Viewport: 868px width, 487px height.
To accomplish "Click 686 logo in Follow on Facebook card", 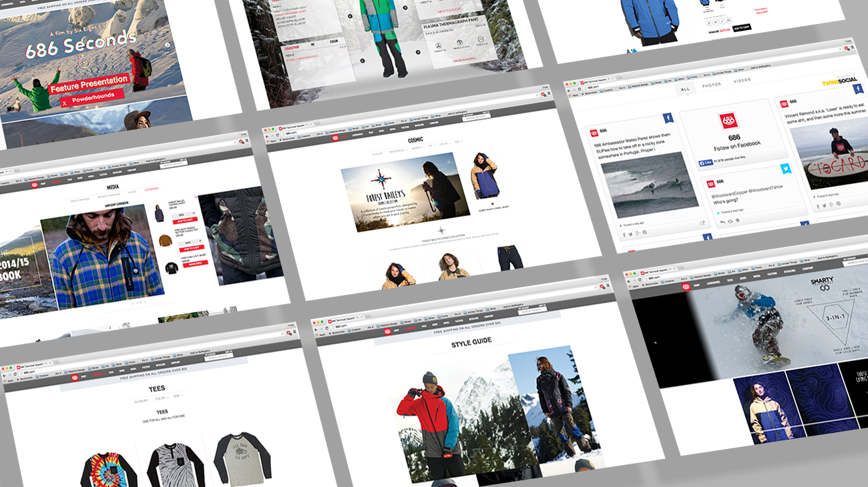I will 728,121.
